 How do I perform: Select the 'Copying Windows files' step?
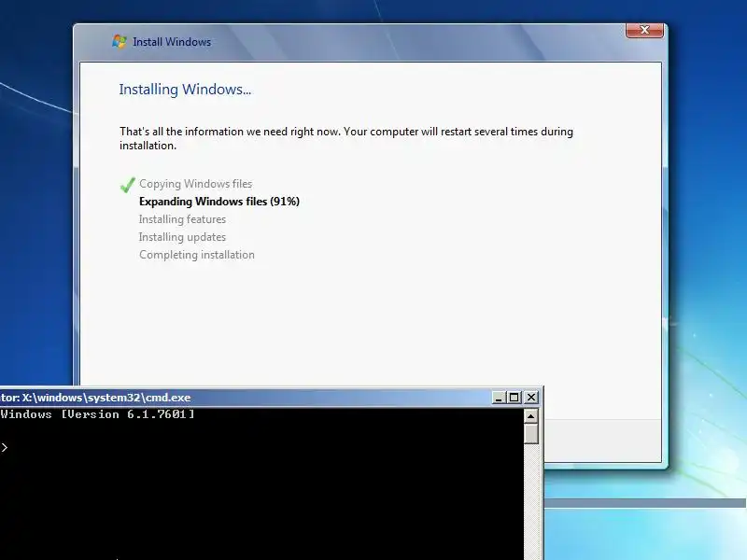coord(195,184)
